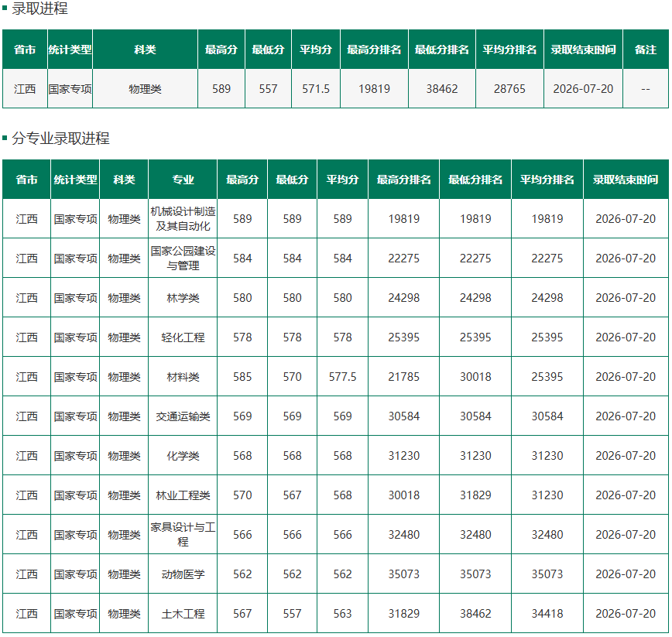
Task: Click the 统计类型 header in top table
Action: point(70,50)
